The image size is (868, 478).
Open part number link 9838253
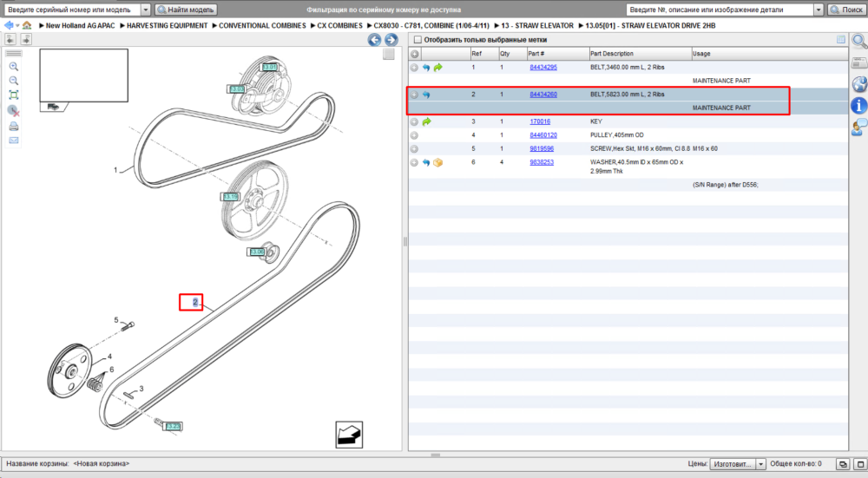[x=542, y=162]
